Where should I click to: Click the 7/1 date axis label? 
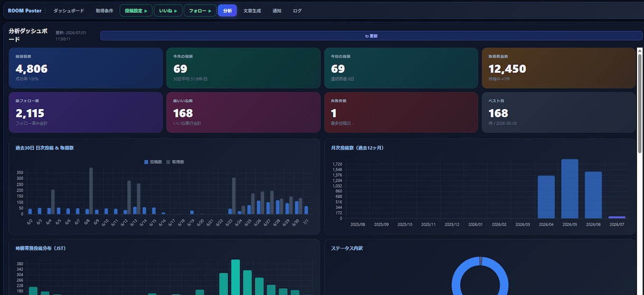click(x=306, y=222)
